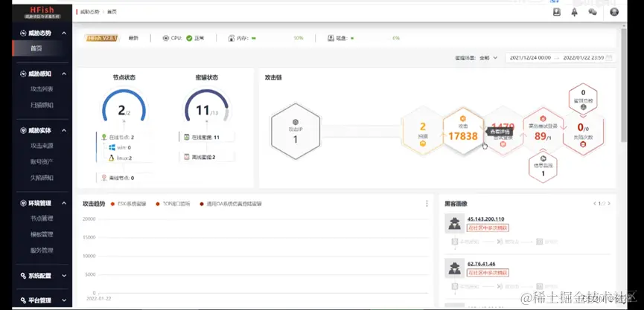Click the red offline nodes pin icon
Viewport: 644px width, 310px height.
(104, 178)
